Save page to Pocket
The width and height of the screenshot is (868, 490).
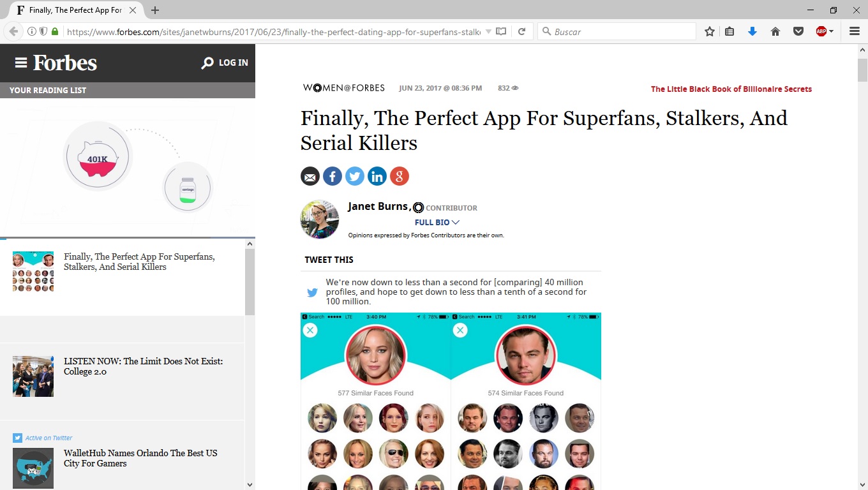point(798,31)
